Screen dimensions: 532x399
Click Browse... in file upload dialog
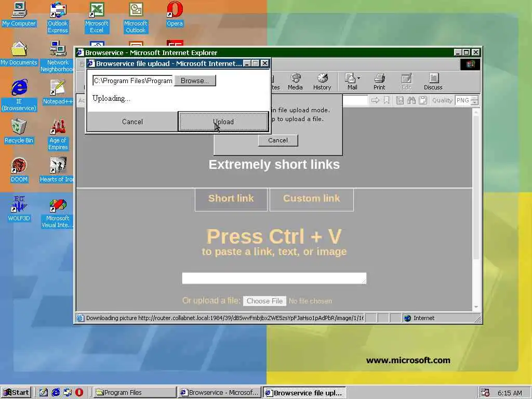(195, 81)
